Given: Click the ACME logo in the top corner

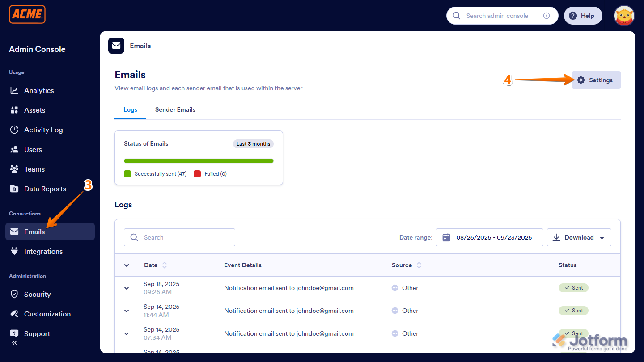Looking at the screenshot, I should [27, 14].
